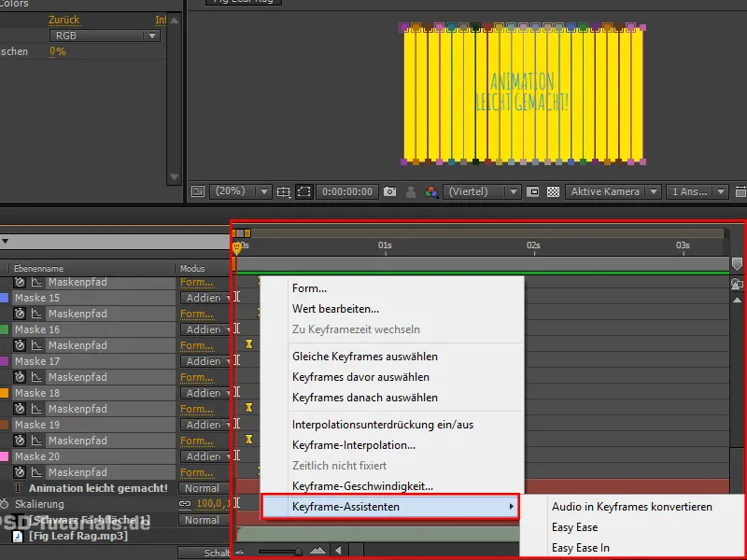Click the audio file icon of Fig Leaf Rag.mp3
747x560 pixels.
[18, 537]
